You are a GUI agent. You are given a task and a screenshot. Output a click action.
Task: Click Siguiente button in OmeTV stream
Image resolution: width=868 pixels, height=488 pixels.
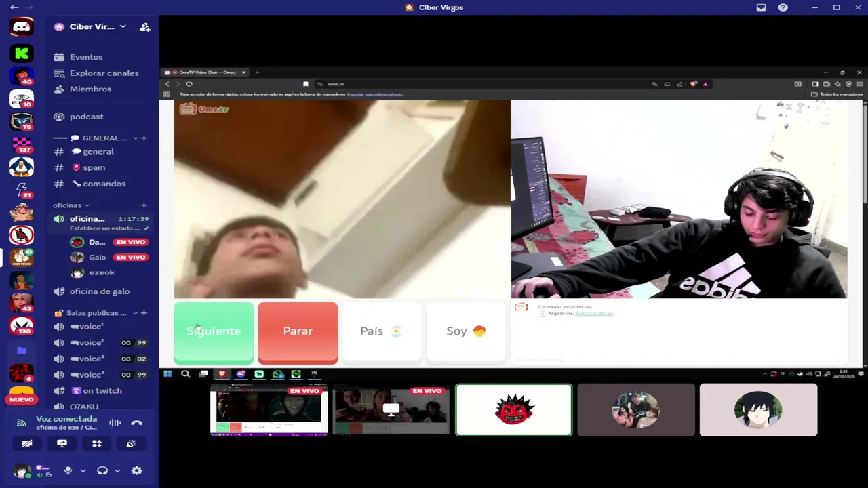[x=214, y=332]
